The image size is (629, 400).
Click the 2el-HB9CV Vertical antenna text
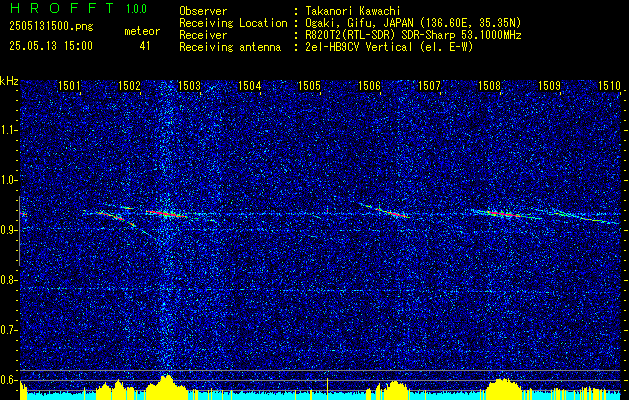389,47
